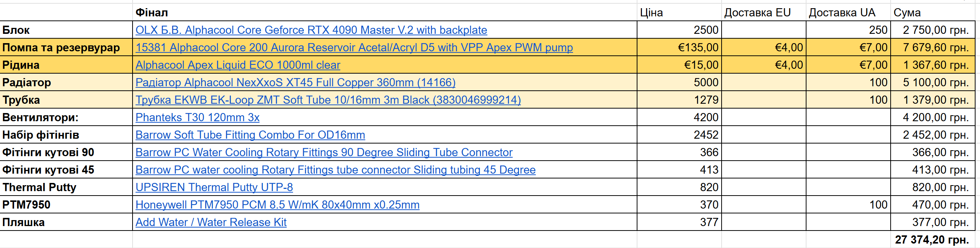Select the total sum cell 27 374,20 грн.

[933, 240]
